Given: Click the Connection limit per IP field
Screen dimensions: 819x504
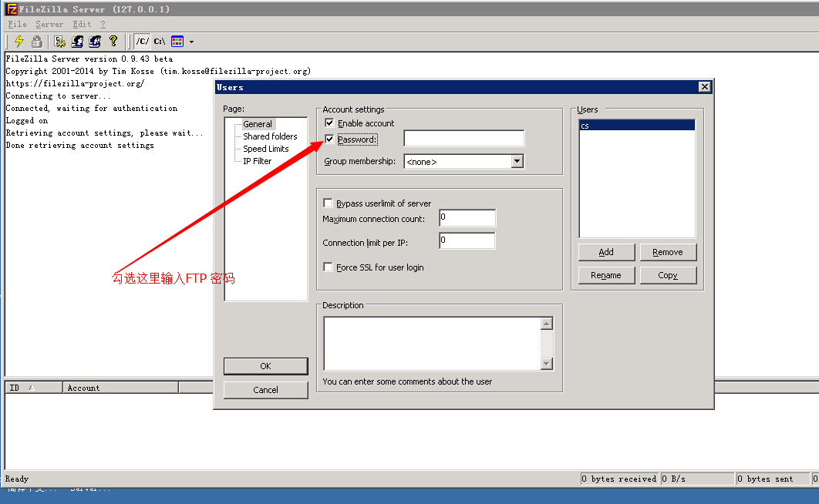Looking at the screenshot, I should pyautogui.click(x=467, y=240).
